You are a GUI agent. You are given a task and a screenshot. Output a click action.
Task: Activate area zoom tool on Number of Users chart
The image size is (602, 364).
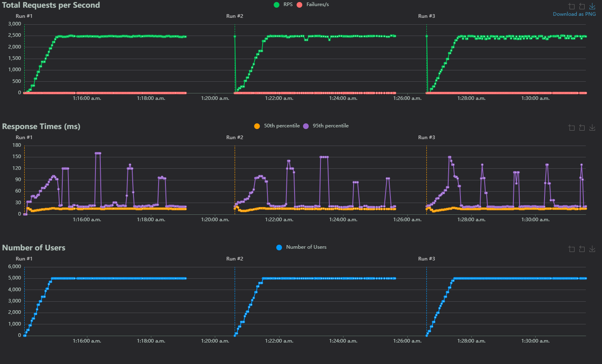point(572,249)
